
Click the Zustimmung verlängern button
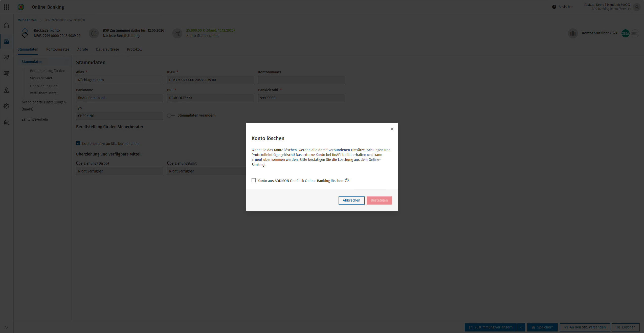[x=491, y=327]
